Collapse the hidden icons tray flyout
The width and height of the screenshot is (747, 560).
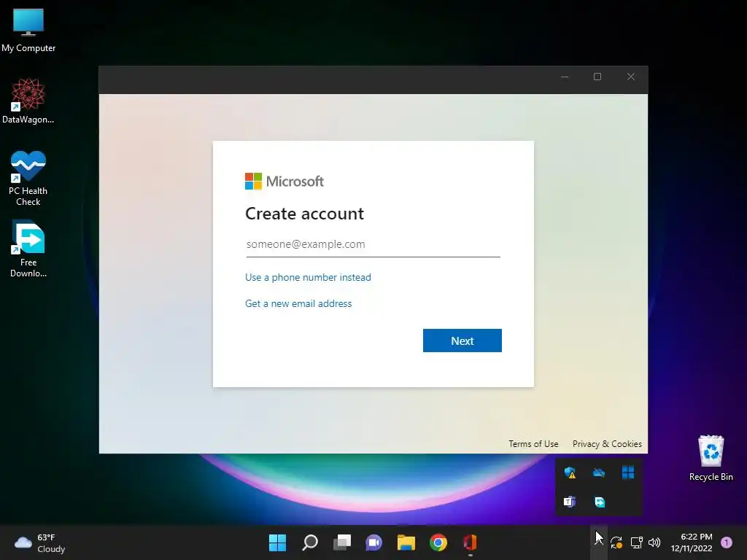pos(599,542)
